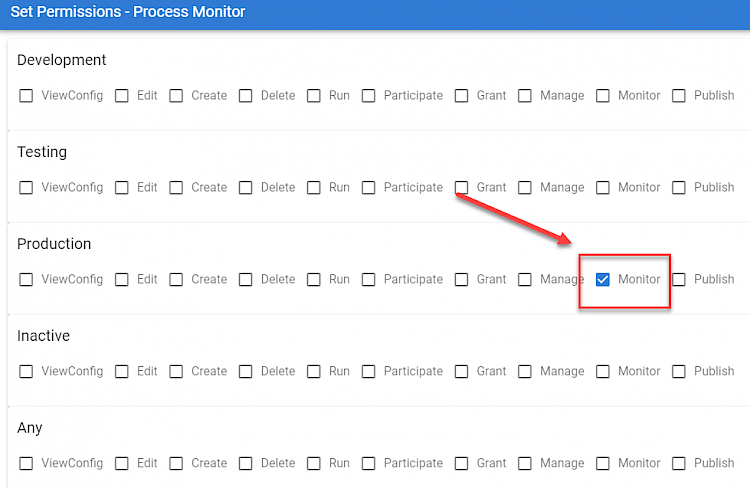The height and width of the screenshot is (488, 750).
Task: Enable Monitor under Any
Action: (603, 463)
